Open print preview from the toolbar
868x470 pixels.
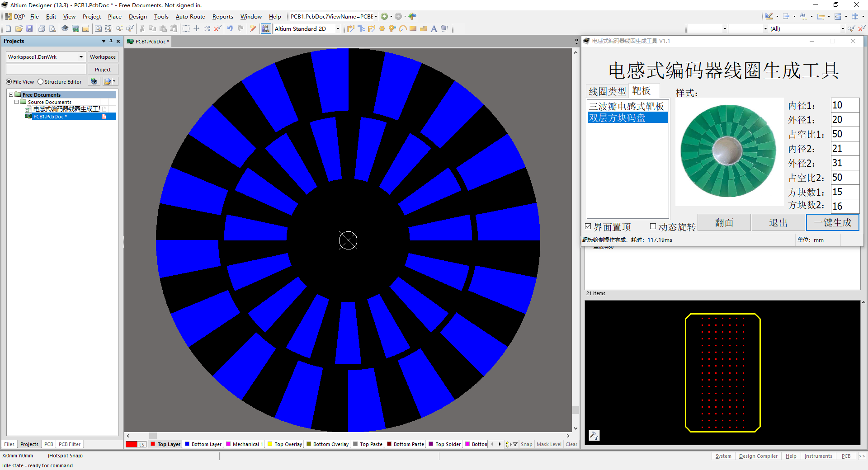point(52,28)
